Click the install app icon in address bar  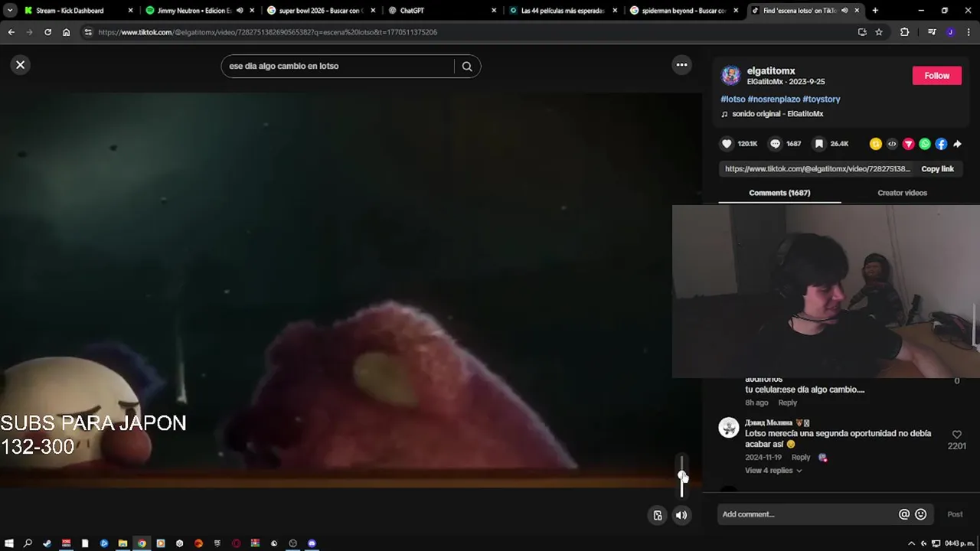[862, 32]
